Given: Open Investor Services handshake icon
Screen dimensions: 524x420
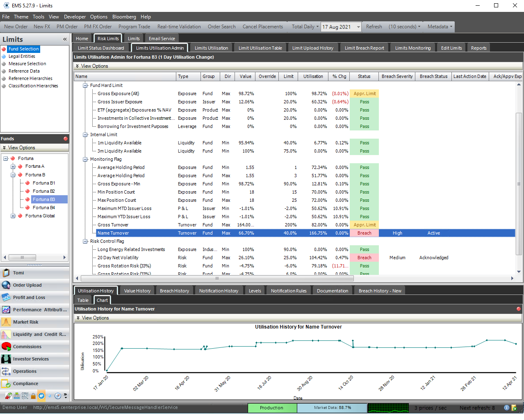Looking at the screenshot, I should (x=6, y=359).
